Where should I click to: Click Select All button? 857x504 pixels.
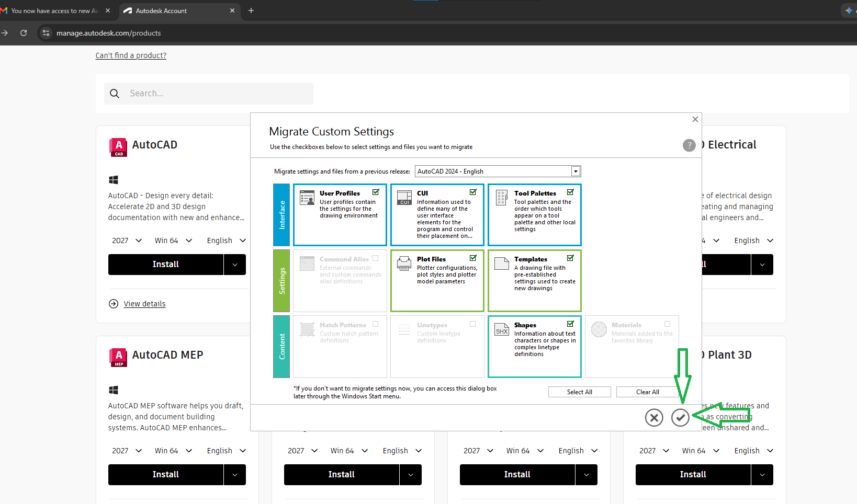pyautogui.click(x=580, y=392)
